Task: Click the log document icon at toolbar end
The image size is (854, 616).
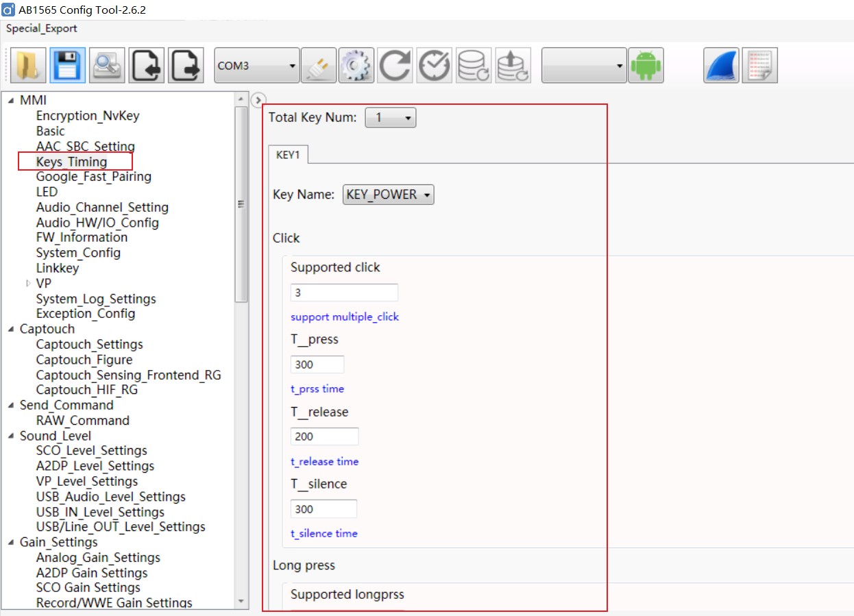Action: [x=760, y=66]
